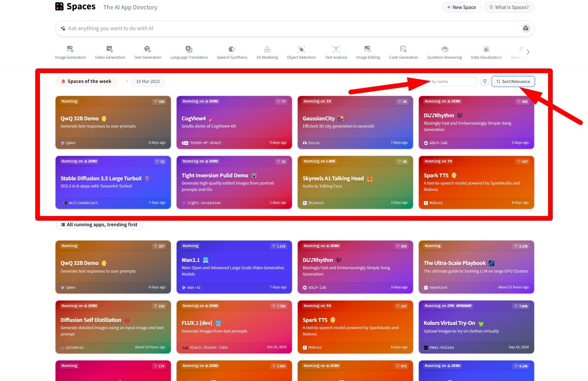Click 'about 21 hours ago' on Ultra-Scale Playbook
Image resolution: width=588 pixels, height=381 pixels.
click(513, 287)
